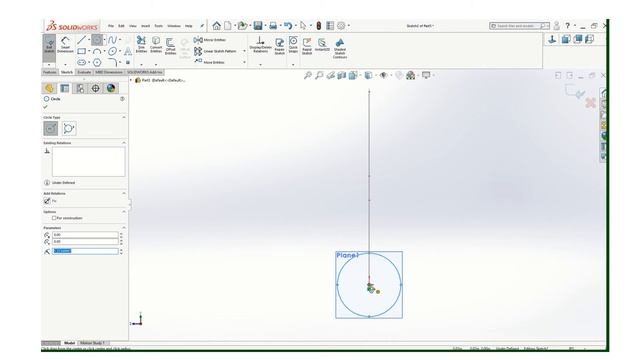
Task: Open the Edit menu
Action: pyautogui.click(x=121, y=26)
